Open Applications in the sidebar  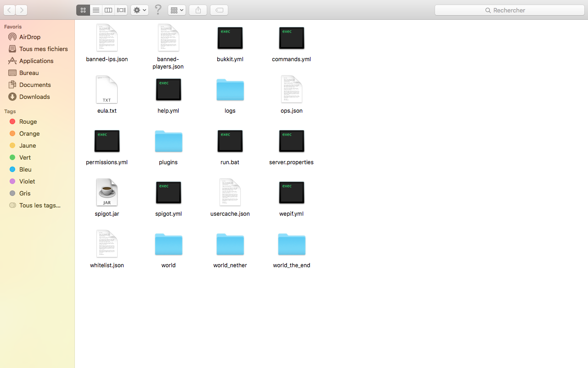click(37, 61)
